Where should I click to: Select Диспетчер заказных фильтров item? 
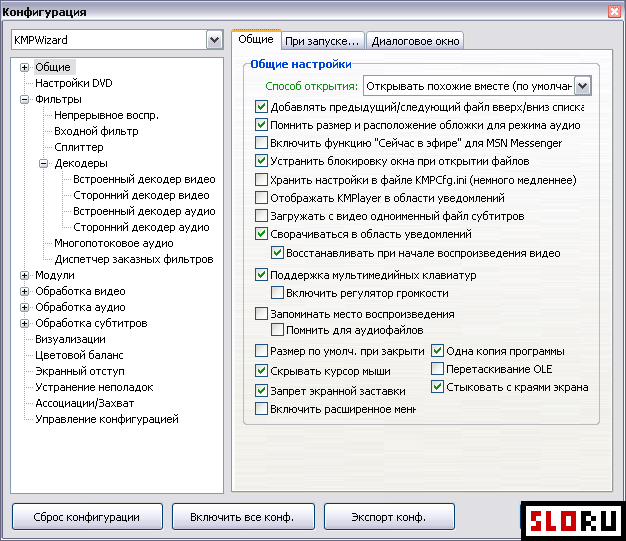point(134,260)
